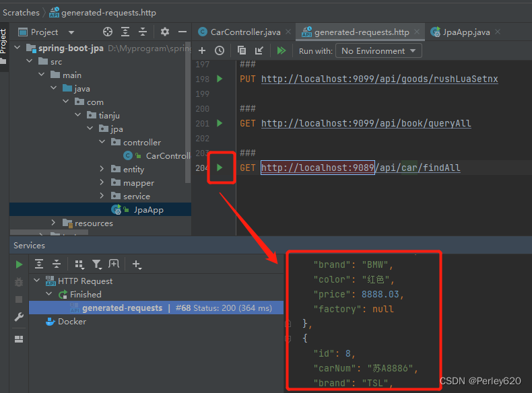
Task: Select the java folder in tree
Action: tap(77, 89)
